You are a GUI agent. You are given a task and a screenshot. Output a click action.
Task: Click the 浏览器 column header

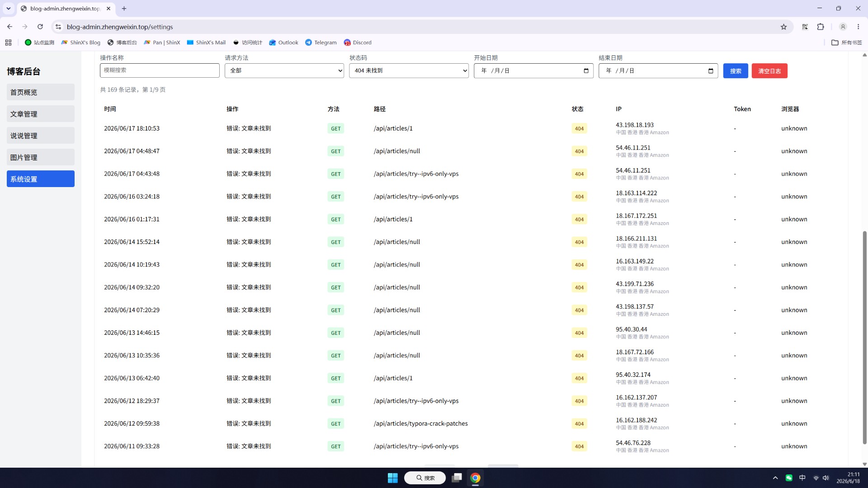tap(790, 109)
